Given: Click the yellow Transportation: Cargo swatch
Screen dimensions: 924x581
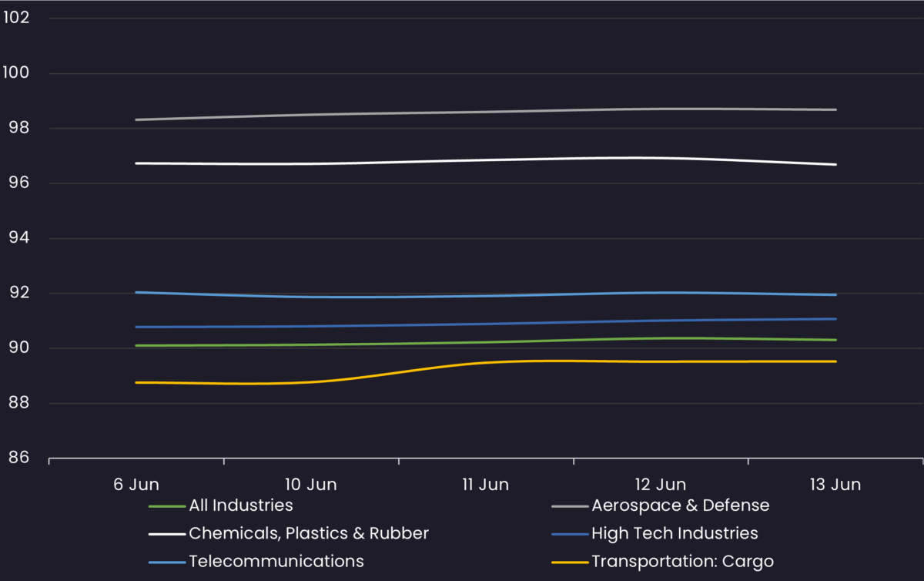Looking at the screenshot, I should point(570,562).
